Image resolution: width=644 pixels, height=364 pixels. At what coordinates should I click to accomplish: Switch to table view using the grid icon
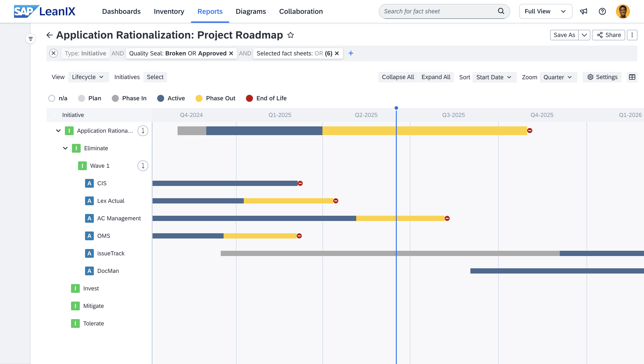[x=632, y=77]
